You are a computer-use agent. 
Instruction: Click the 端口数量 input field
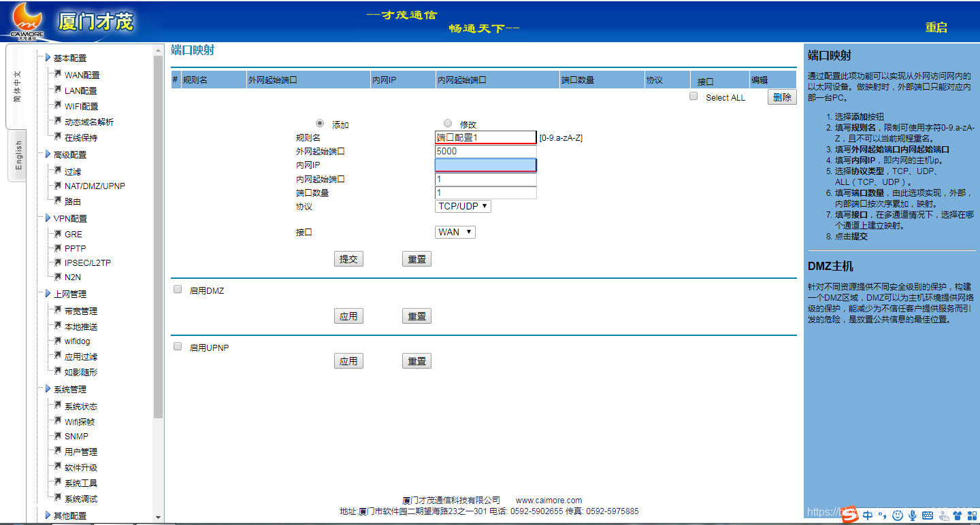click(485, 193)
